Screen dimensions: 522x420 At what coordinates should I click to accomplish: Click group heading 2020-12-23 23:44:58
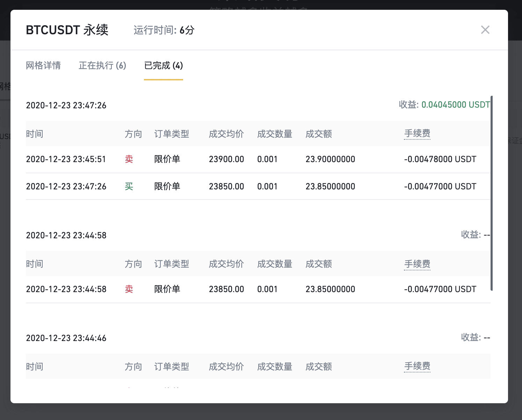coord(66,235)
